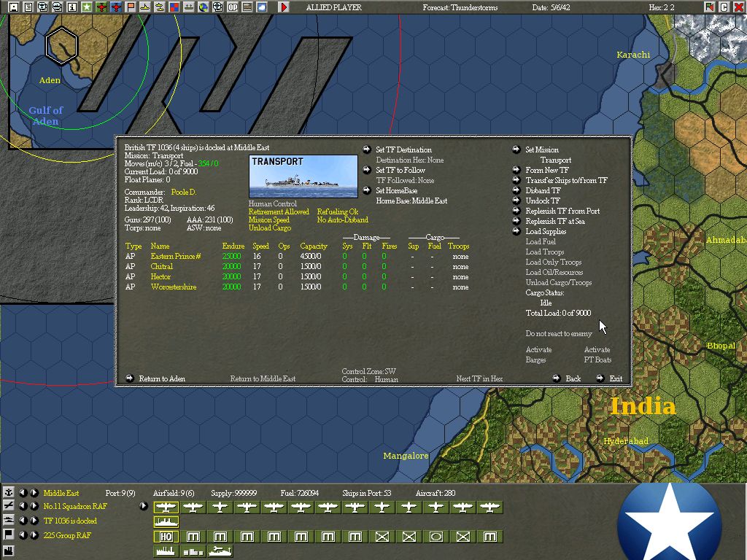Click the anchor icon beside Middle East

point(8,492)
